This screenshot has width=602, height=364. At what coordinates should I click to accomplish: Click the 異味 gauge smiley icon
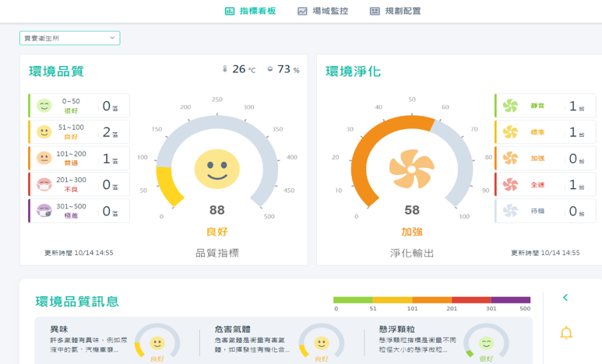tap(157, 343)
